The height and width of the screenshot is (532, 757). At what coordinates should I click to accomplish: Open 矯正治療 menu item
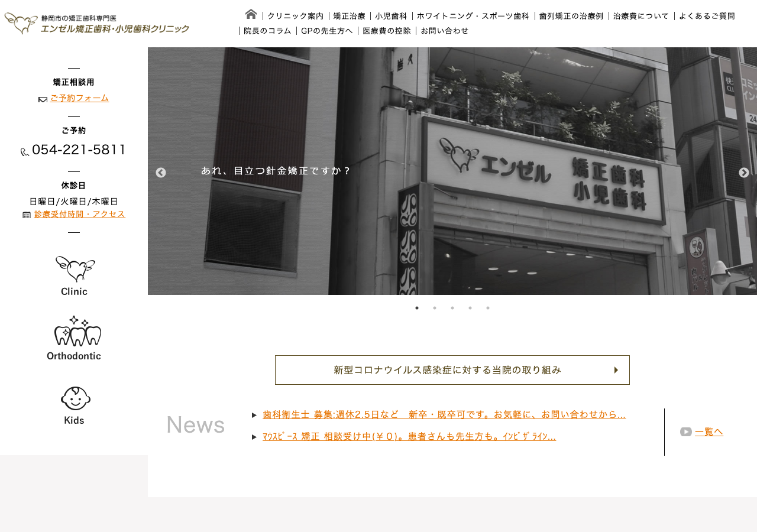(x=350, y=16)
